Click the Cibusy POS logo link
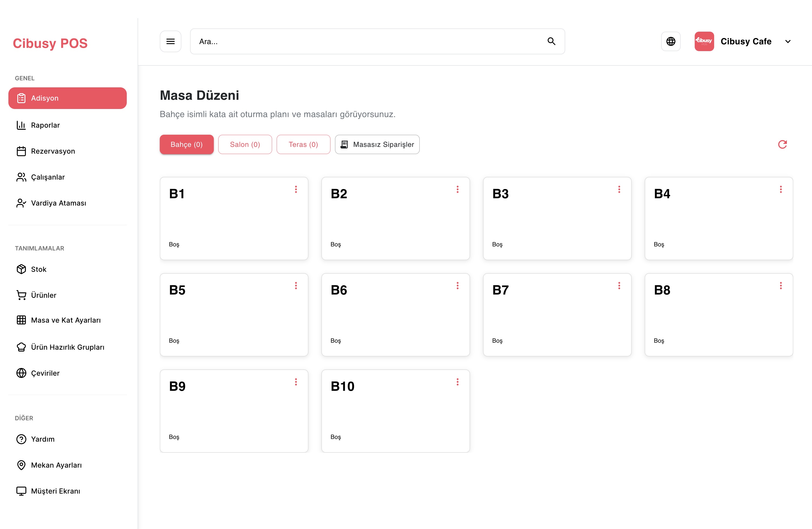 click(50, 43)
